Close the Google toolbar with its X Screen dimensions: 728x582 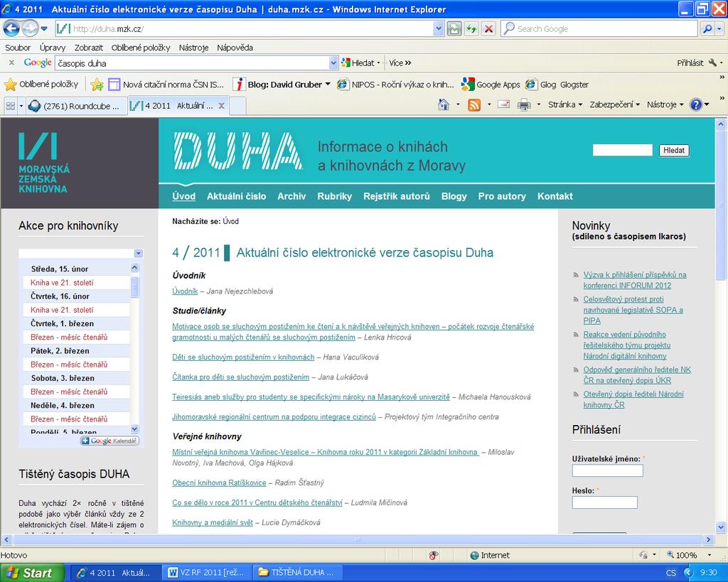(11, 63)
